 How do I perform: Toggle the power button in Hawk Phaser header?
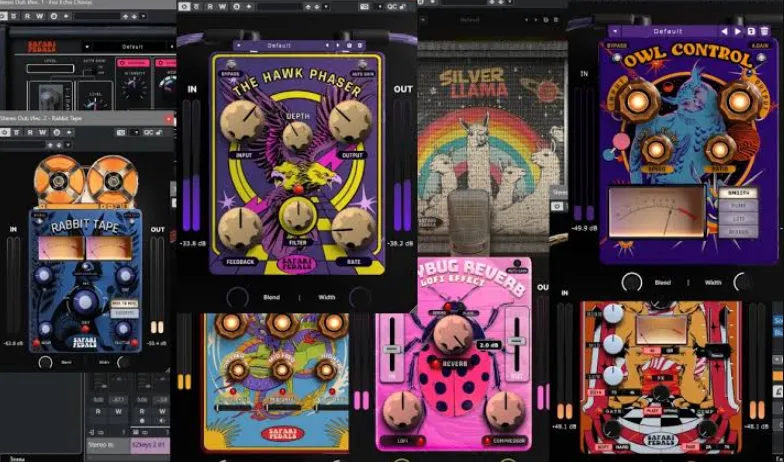(186, 6)
